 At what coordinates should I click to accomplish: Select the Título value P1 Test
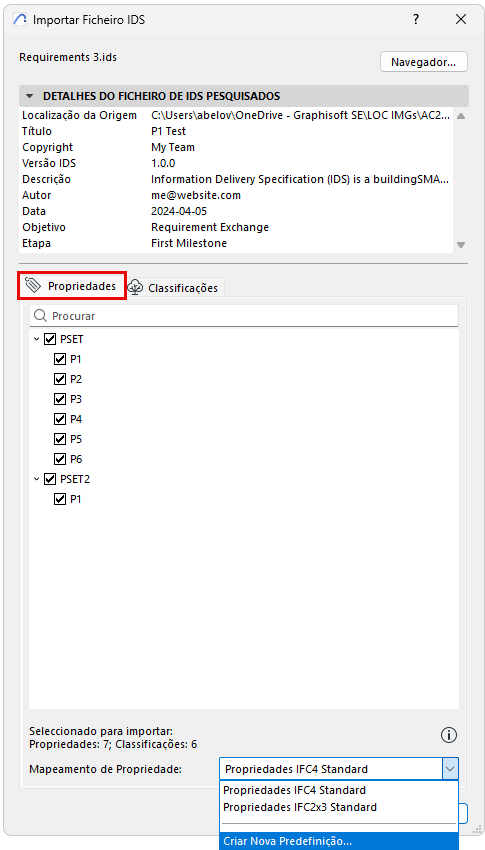[169, 131]
